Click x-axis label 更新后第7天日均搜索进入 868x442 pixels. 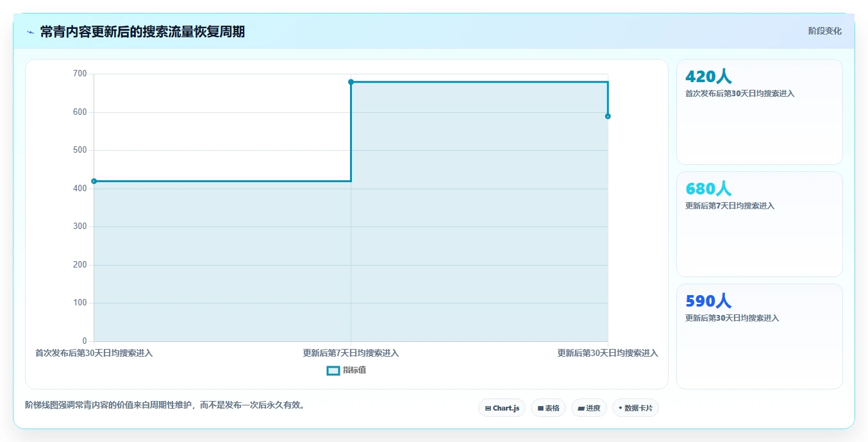(351, 353)
